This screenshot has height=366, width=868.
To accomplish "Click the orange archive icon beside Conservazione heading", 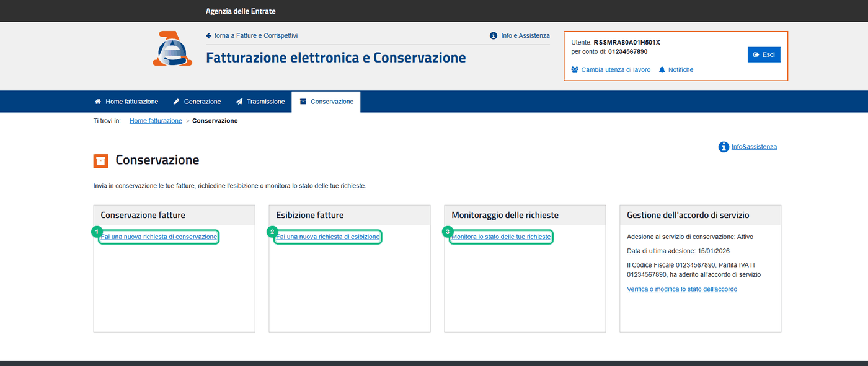I will click(100, 160).
